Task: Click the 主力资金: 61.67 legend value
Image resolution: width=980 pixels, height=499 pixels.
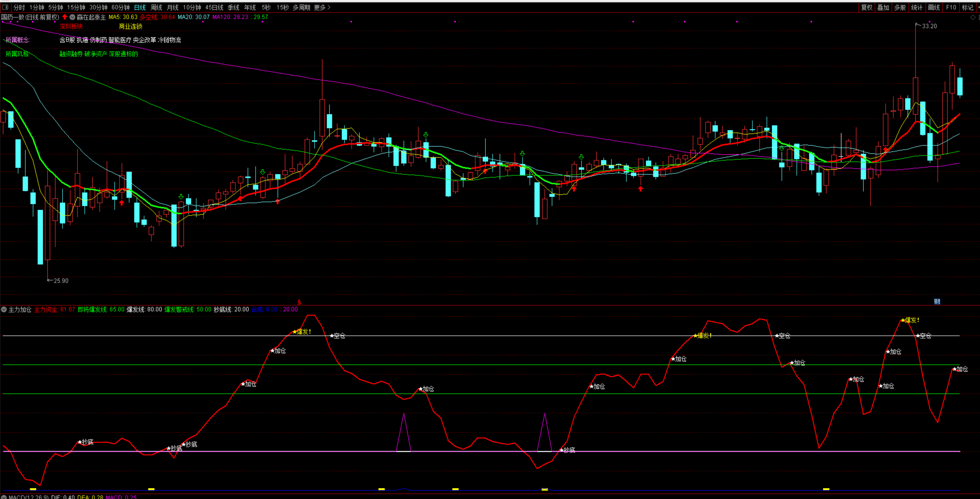Action: (55, 310)
